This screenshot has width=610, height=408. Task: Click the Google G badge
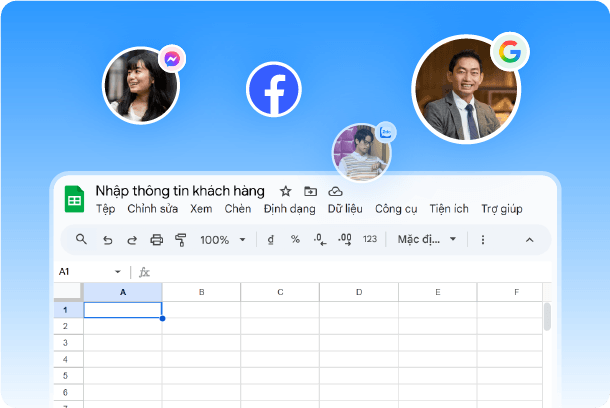tap(510, 52)
